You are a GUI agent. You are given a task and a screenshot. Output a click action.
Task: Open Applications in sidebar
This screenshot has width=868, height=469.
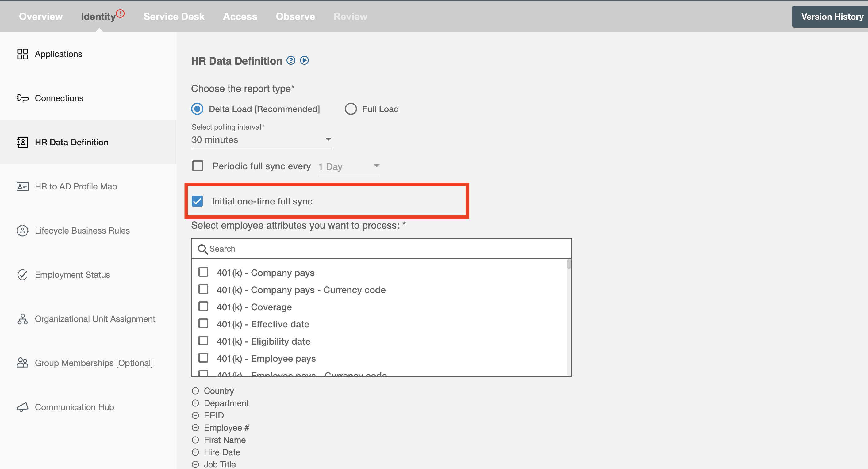[58, 54]
